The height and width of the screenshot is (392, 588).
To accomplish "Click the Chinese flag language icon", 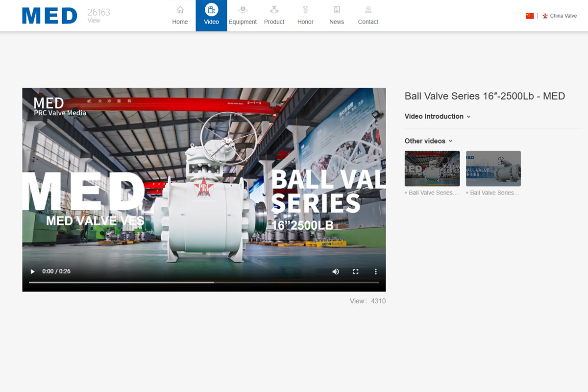I will coord(530,16).
